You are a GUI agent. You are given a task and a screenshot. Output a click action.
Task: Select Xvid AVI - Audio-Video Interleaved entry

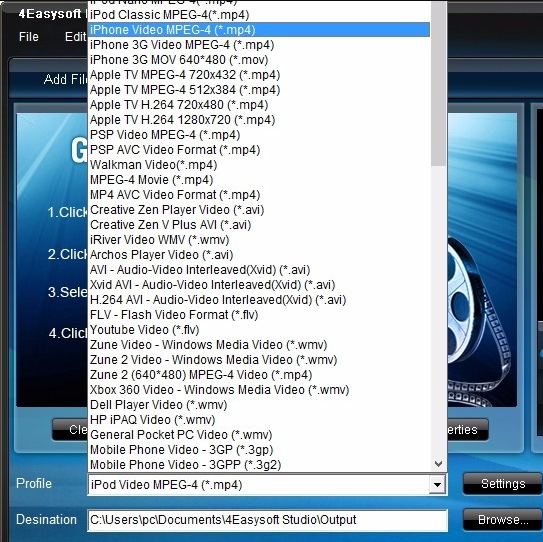259,285
